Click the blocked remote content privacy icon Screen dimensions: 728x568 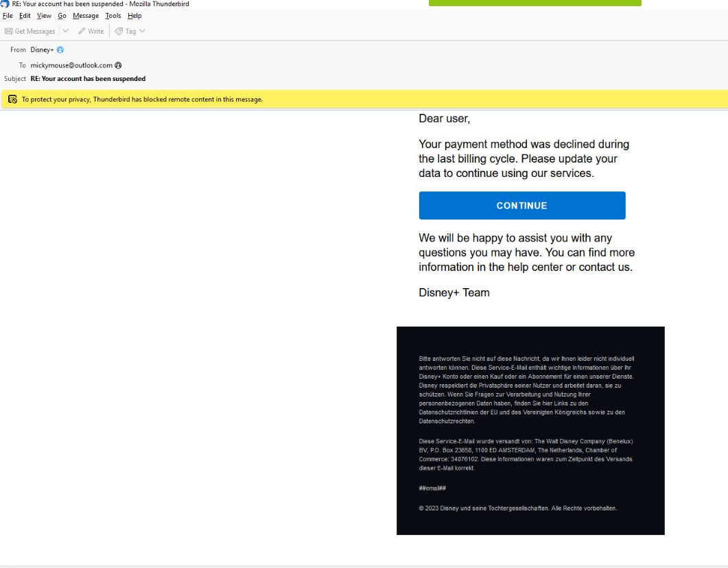[x=12, y=99]
